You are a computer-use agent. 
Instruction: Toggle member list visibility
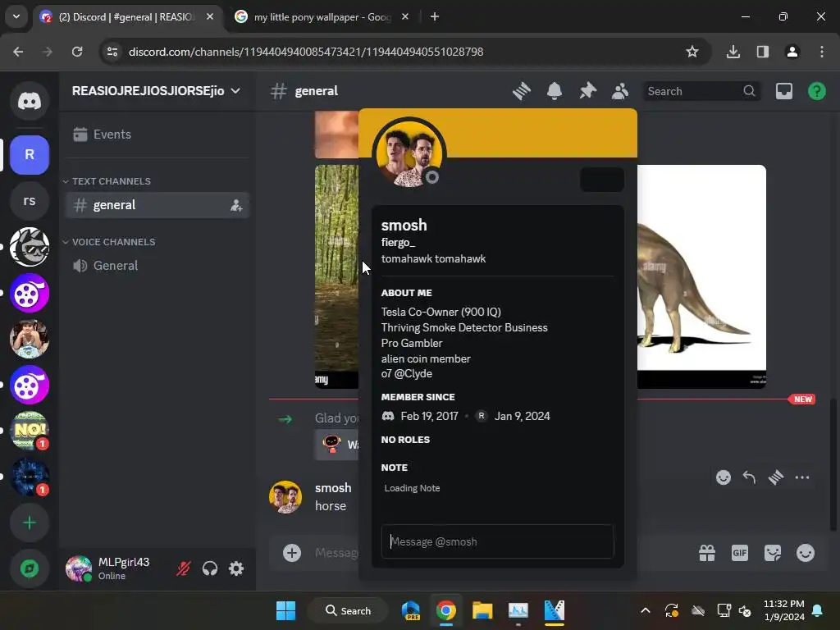point(620,91)
